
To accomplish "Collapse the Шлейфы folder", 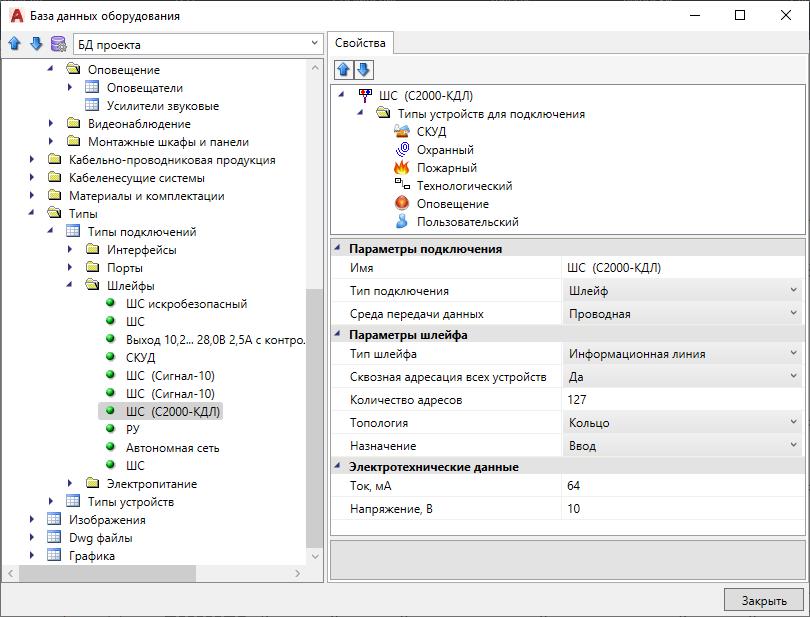I will (x=70, y=286).
